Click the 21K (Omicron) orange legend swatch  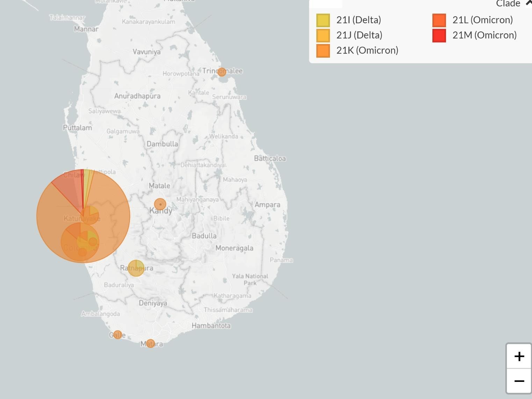click(x=323, y=51)
